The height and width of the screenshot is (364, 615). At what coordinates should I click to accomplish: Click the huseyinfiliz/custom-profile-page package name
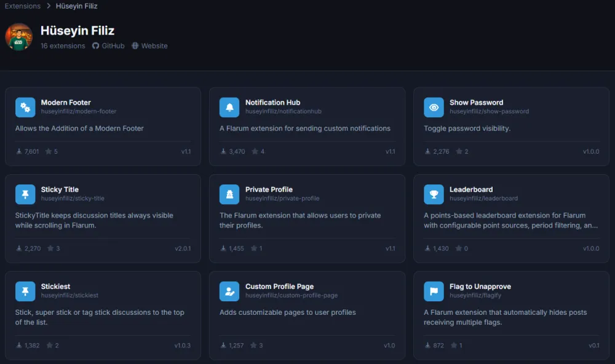(x=292, y=295)
